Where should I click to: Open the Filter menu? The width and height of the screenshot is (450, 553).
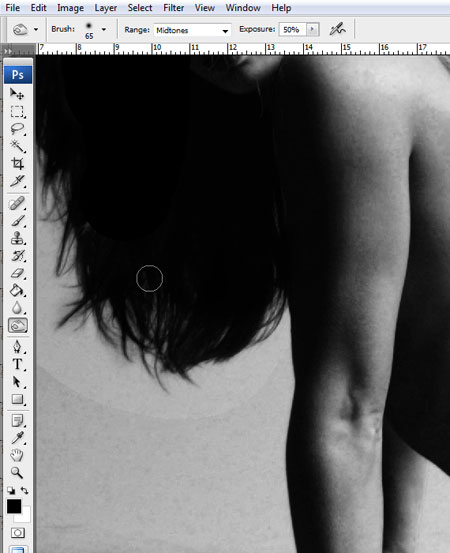tap(174, 8)
